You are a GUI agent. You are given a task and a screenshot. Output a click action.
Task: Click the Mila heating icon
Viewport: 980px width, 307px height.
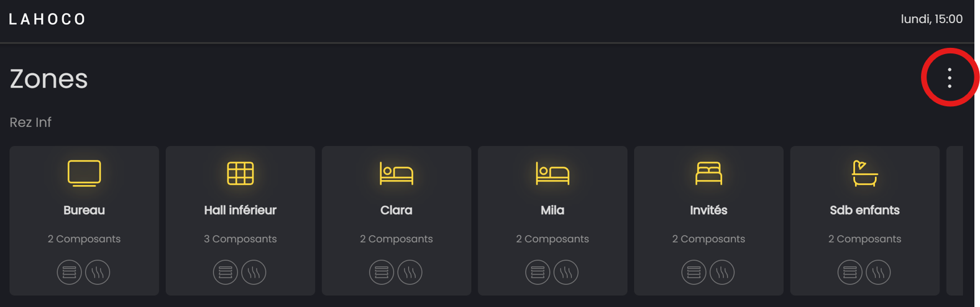566,272
